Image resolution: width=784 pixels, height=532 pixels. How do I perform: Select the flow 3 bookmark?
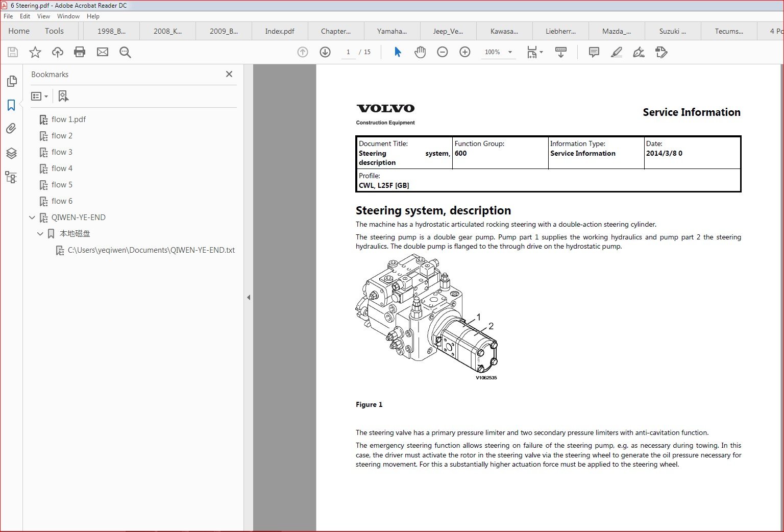click(62, 152)
